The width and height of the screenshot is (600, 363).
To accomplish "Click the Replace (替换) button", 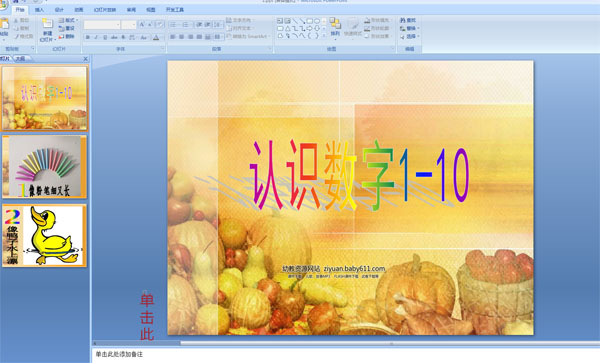I will [x=409, y=28].
